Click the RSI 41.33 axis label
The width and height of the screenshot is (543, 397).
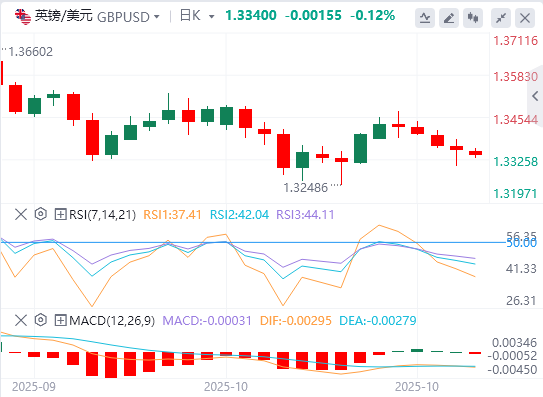click(x=521, y=268)
